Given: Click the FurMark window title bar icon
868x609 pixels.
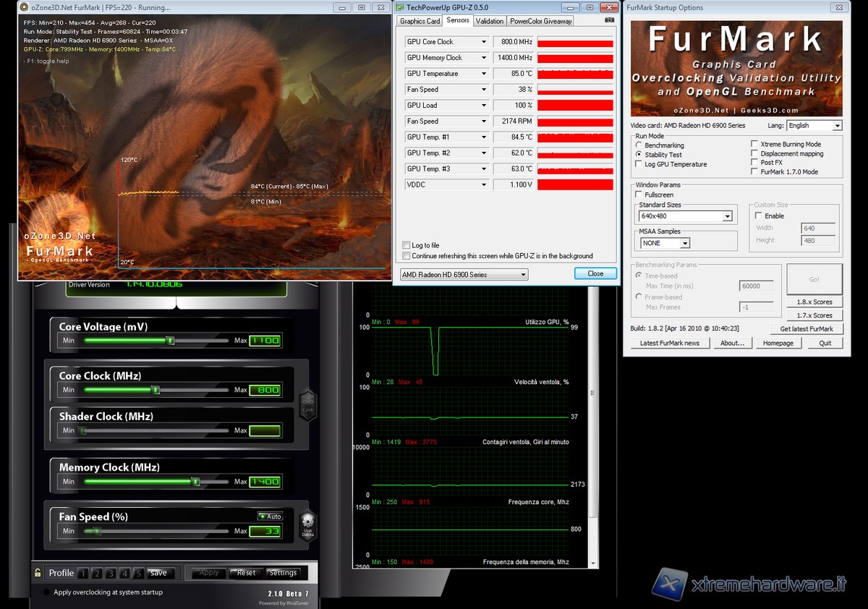Looking at the screenshot, I should pyautogui.click(x=25, y=7).
